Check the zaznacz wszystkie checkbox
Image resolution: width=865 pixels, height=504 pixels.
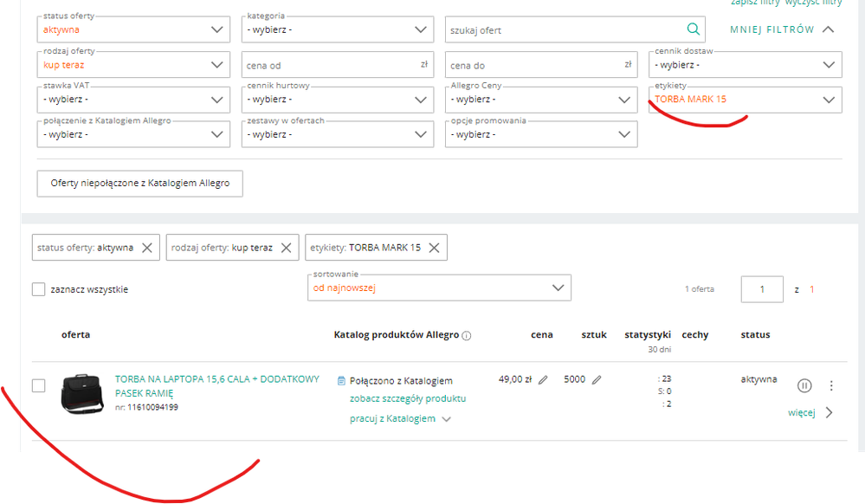click(39, 289)
